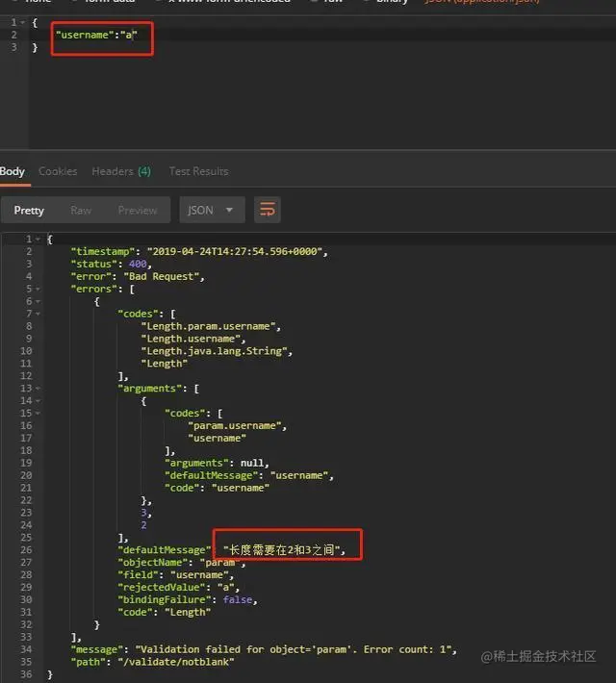The image size is (616, 683).
Task: Open the Cookies tab
Action: [58, 171]
